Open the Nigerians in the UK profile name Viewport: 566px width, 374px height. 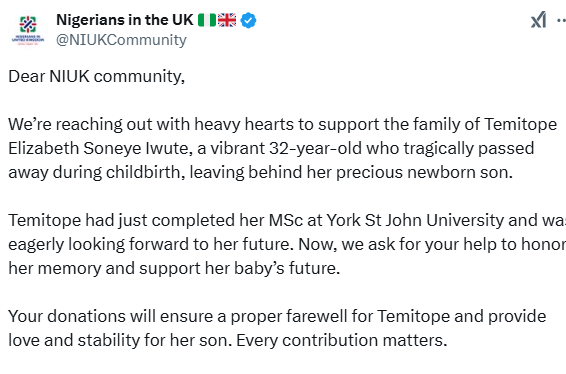point(125,20)
